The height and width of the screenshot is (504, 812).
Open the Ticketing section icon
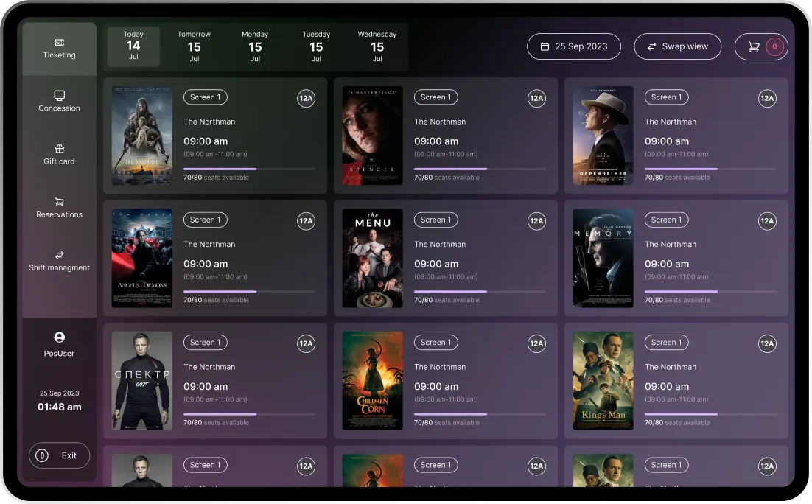pos(59,42)
